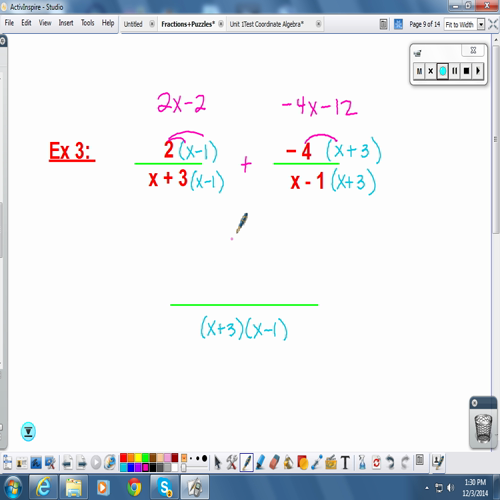Pick the cyan color swatch
500x500 pixels.
point(123,468)
